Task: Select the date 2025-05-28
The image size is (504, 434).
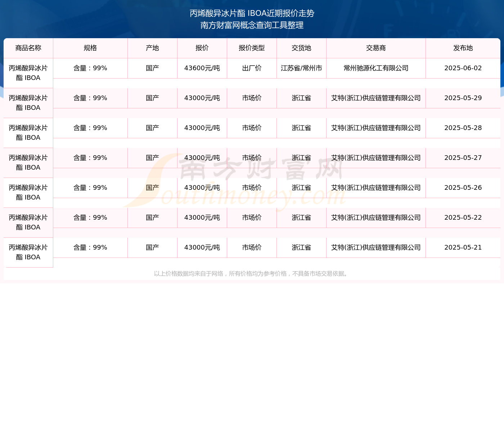Action: (x=463, y=128)
